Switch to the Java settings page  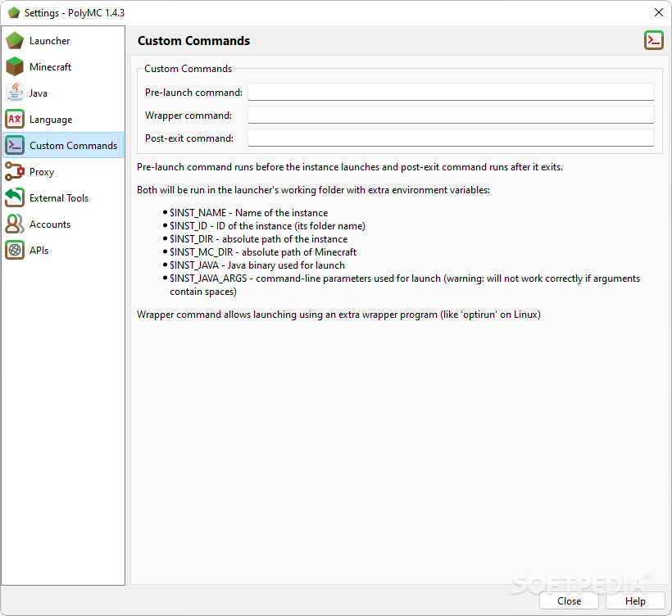(63, 93)
